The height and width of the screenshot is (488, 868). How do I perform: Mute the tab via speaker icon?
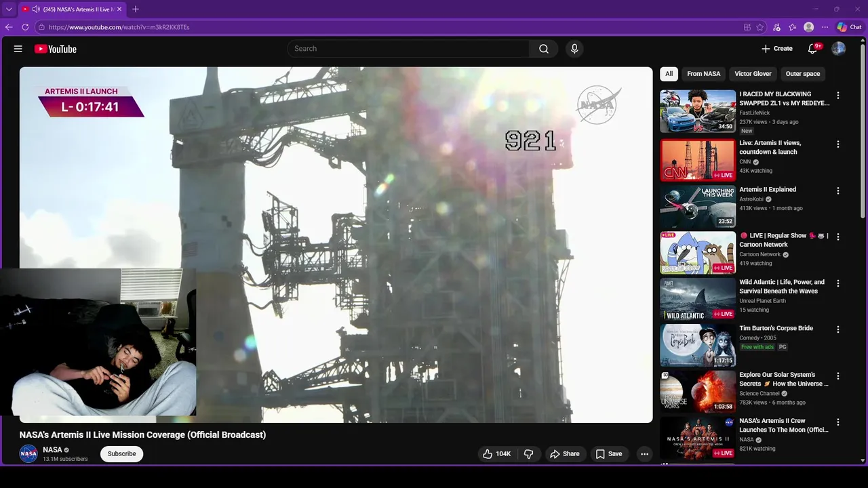pyautogui.click(x=35, y=9)
